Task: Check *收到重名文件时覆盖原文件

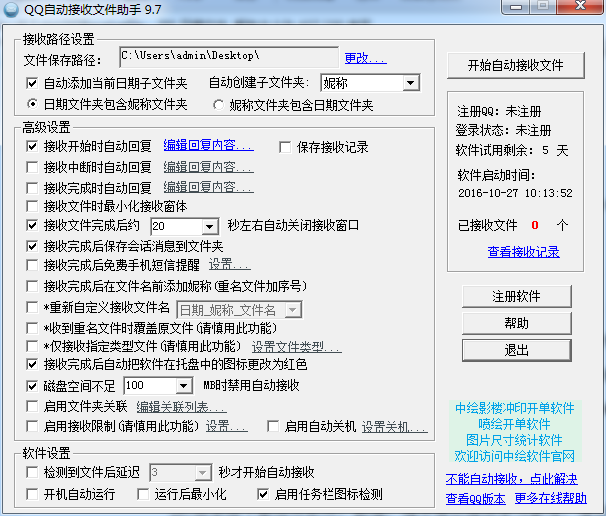Action: click(x=32, y=329)
